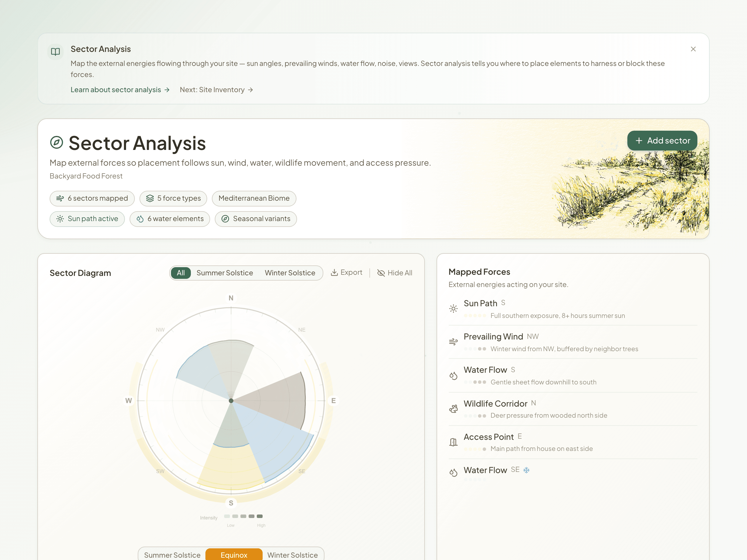The width and height of the screenshot is (747, 560).
Task: Click the layers icon on the 5 force types badge
Action: coord(150,199)
